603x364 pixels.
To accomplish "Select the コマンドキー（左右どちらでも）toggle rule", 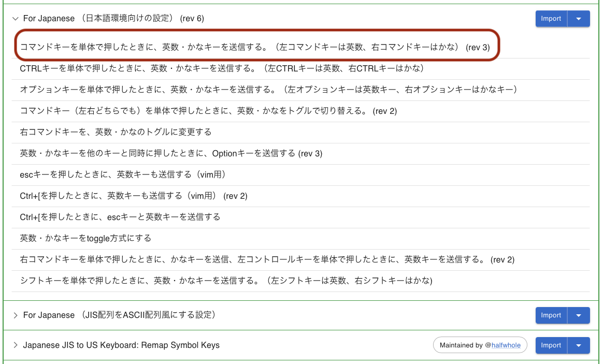I will (x=208, y=111).
